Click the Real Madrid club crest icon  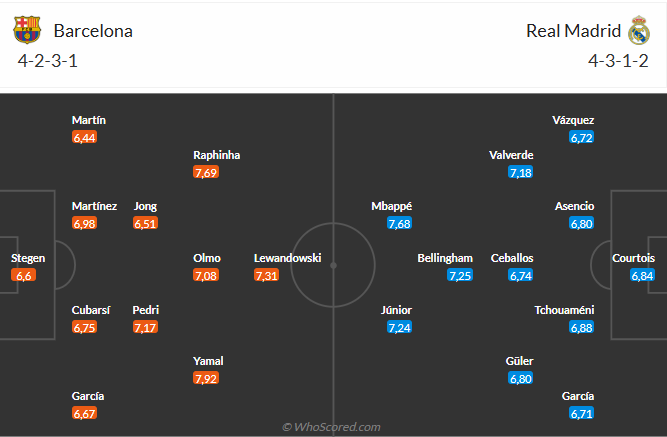click(x=639, y=30)
